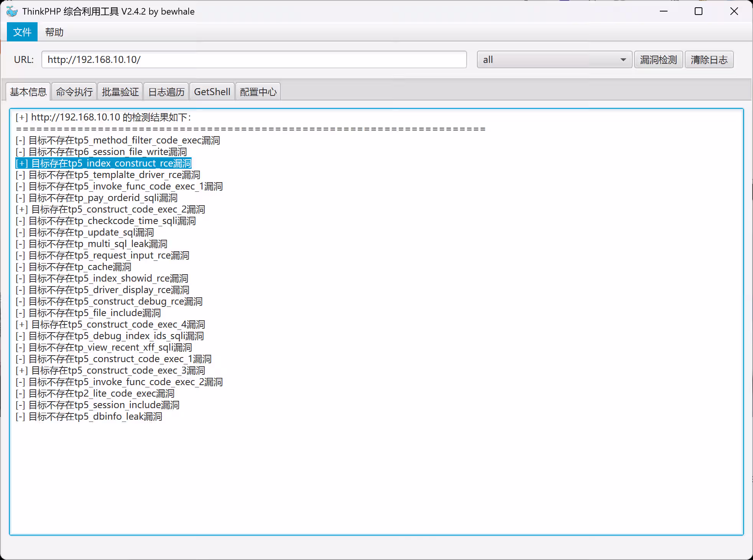Viewport: 753px width, 560px height.
Task: Select the tp6_session_file_write result line
Action: point(101,152)
